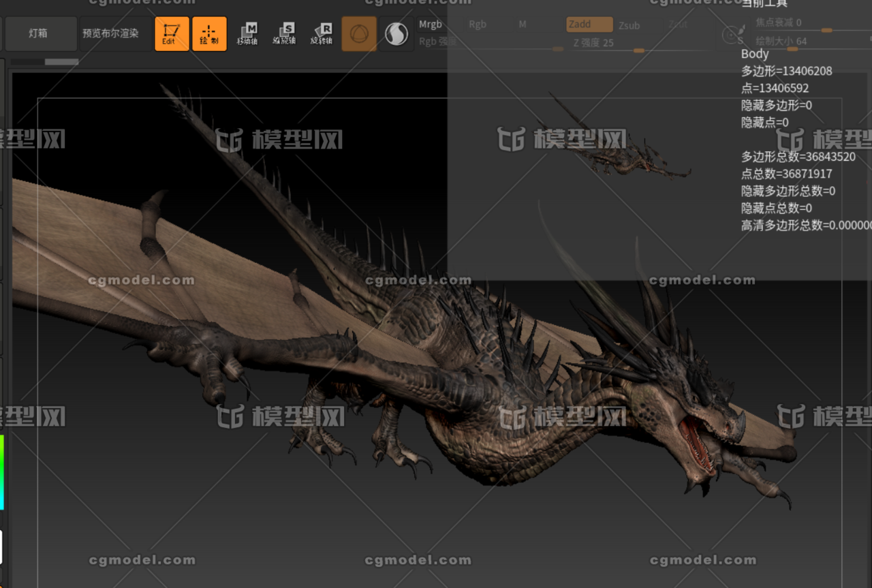Enable the Rgb paint mode

pyautogui.click(x=478, y=25)
